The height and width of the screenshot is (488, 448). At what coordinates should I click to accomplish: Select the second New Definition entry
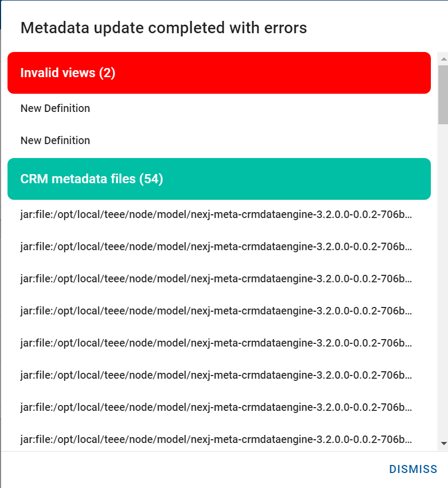tap(55, 140)
